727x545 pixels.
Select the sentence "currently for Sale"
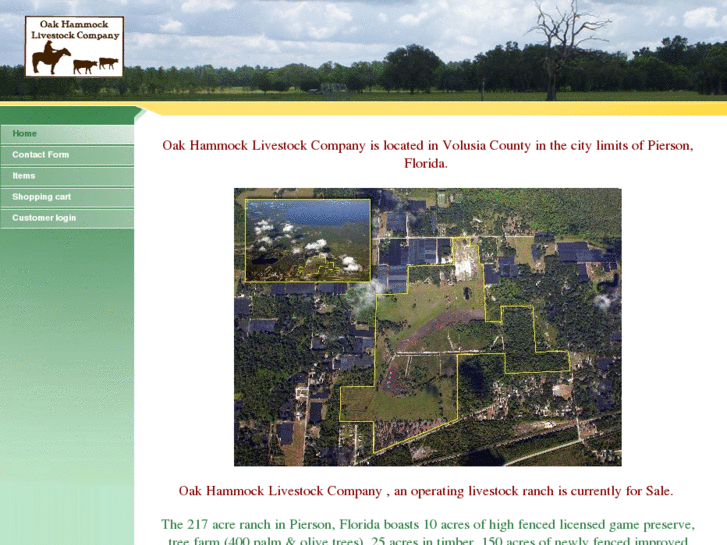[622, 491]
